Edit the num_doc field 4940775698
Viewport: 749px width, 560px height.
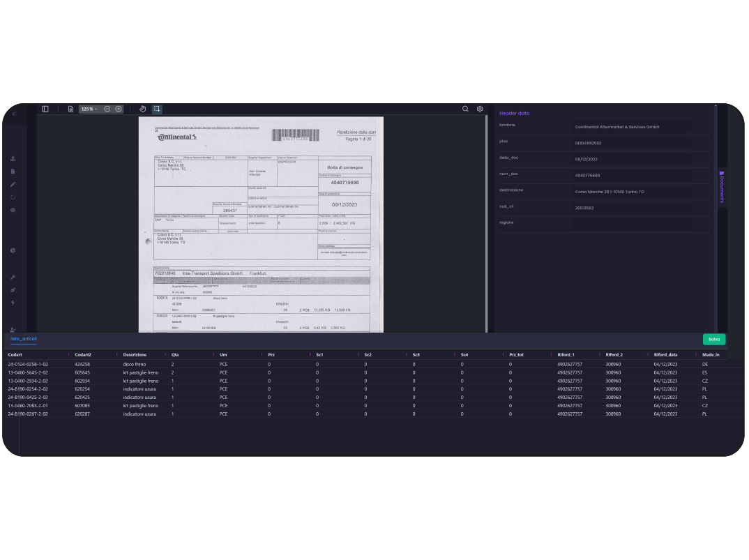[632, 176]
